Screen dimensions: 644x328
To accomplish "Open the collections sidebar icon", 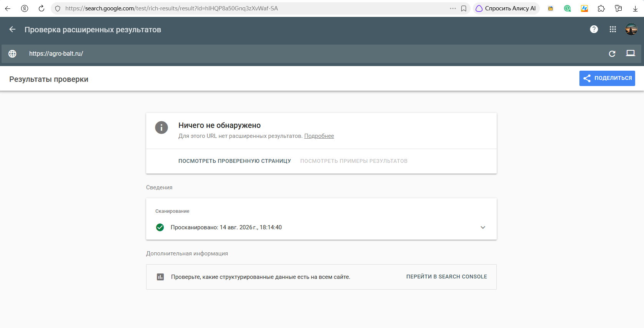I will coord(618,8).
